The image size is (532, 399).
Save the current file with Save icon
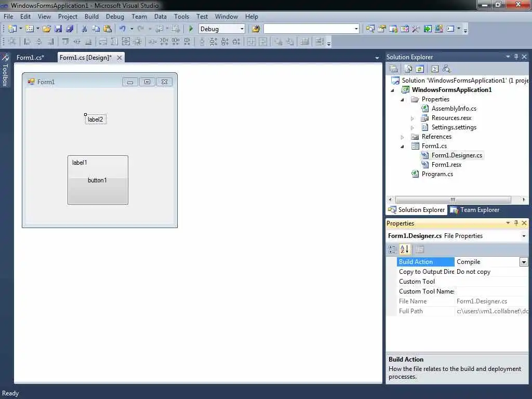[58, 29]
